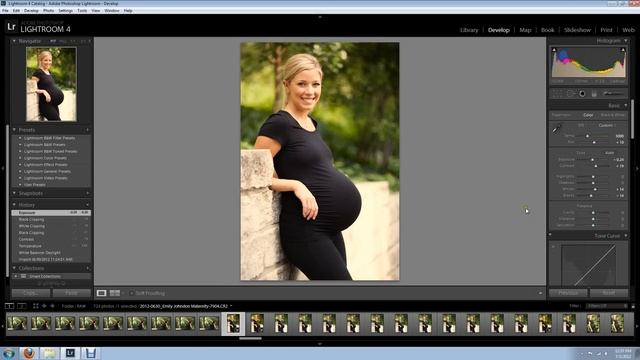Expand Lightroom B&W Toned Presets folder

pos(20,151)
